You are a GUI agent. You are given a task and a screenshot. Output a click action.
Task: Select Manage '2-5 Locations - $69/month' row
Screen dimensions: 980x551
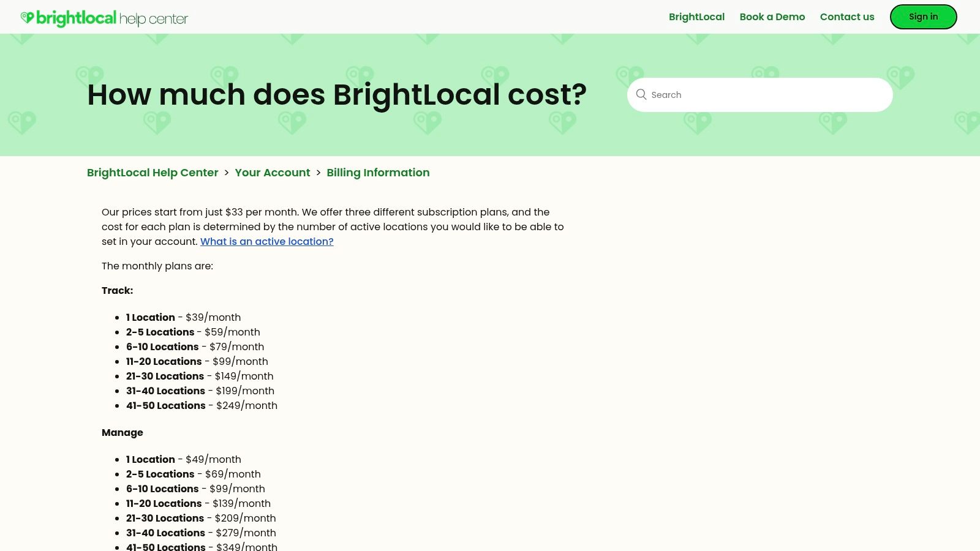(x=194, y=474)
